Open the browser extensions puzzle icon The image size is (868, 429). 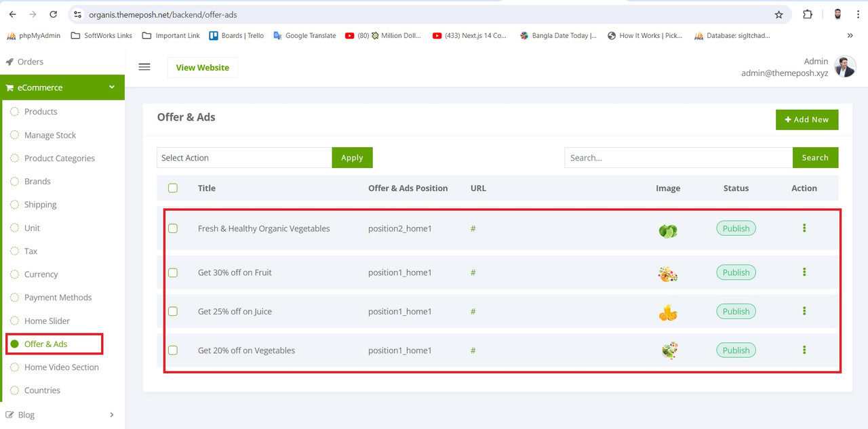point(807,14)
